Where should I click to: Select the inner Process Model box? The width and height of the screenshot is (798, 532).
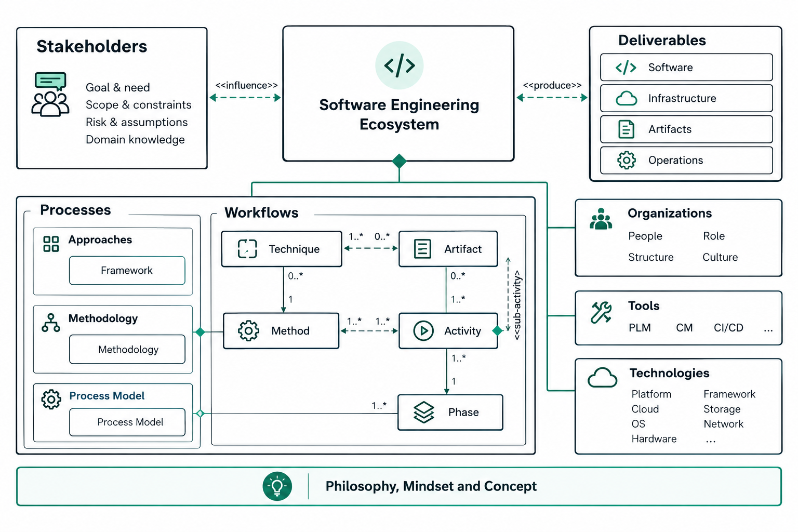click(x=127, y=422)
